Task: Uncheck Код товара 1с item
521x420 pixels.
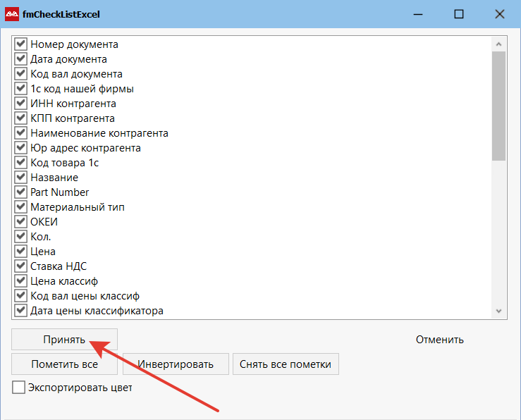Action: pos(20,162)
